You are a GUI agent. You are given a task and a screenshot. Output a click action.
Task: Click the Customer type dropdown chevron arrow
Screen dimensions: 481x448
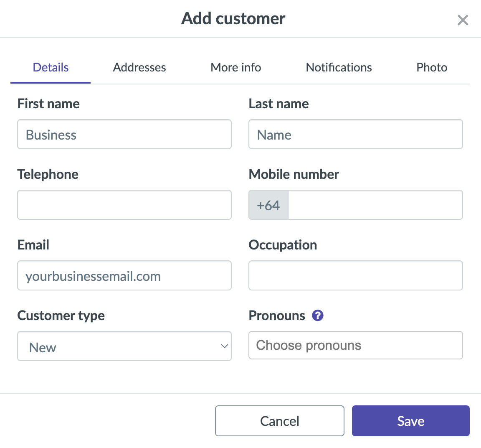click(224, 346)
